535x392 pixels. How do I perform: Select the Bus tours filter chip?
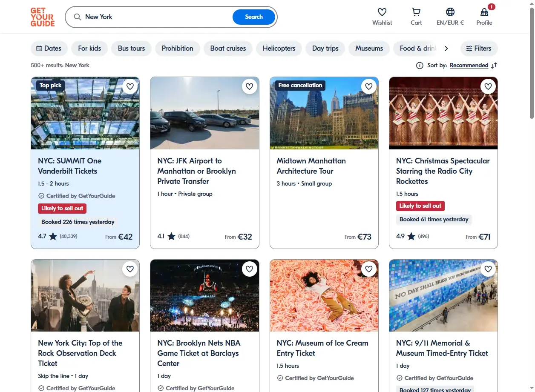click(x=131, y=49)
